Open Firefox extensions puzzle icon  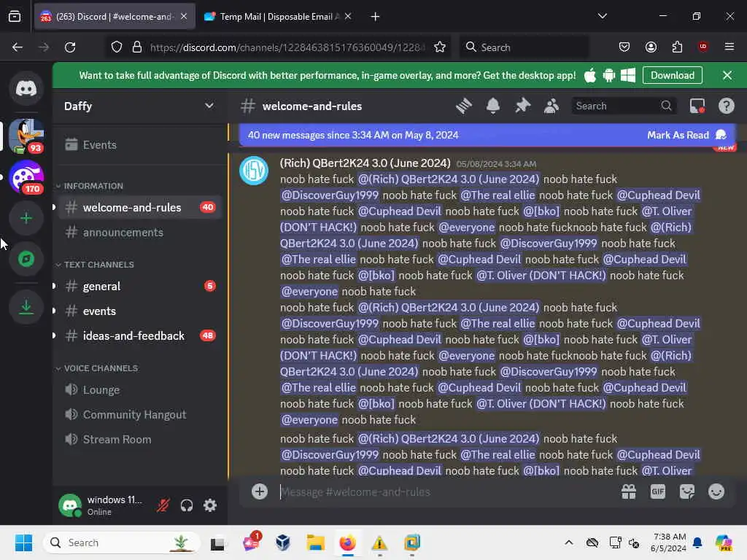(677, 47)
